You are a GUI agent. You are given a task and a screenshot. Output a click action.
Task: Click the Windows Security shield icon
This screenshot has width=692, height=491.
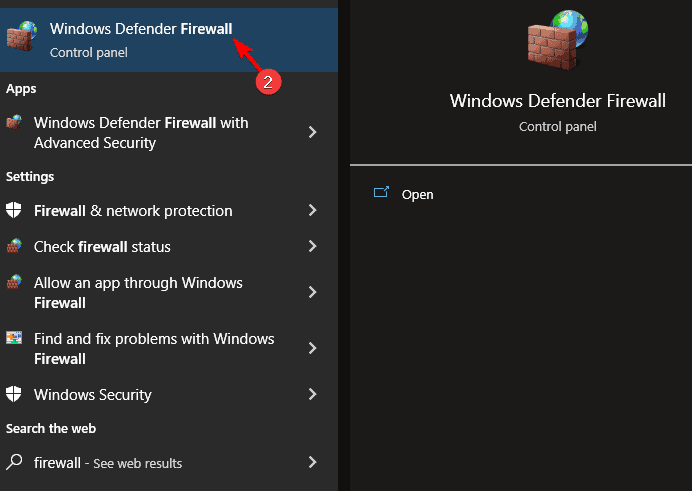click(x=14, y=394)
